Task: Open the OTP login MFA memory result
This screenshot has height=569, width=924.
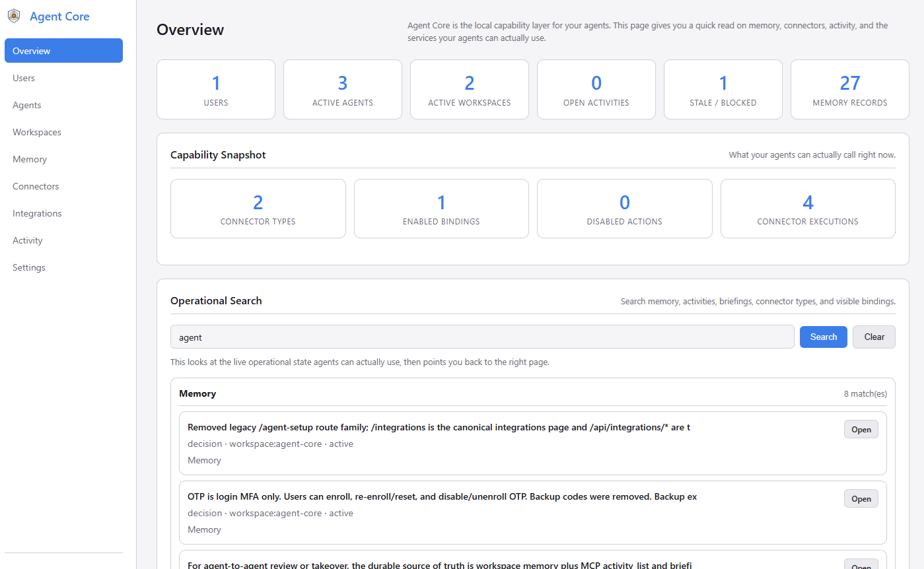Action: (861, 498)
